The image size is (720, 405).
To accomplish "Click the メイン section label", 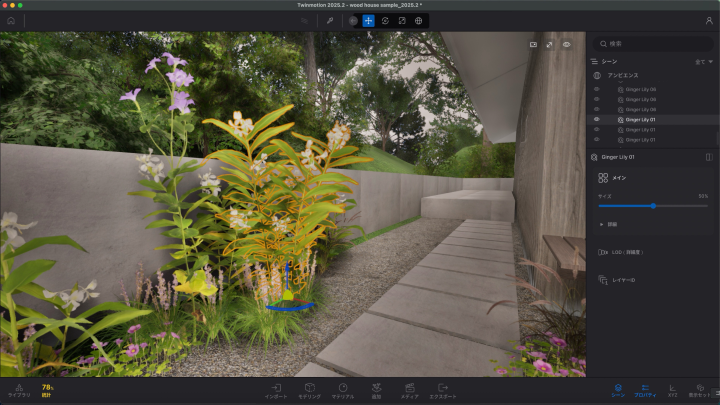I will pos(619,178).
